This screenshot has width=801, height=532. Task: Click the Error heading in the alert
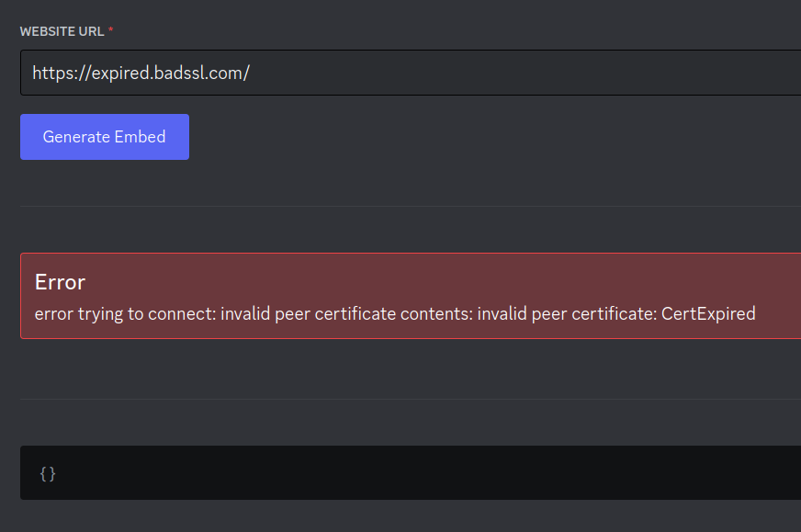[60, 282]
